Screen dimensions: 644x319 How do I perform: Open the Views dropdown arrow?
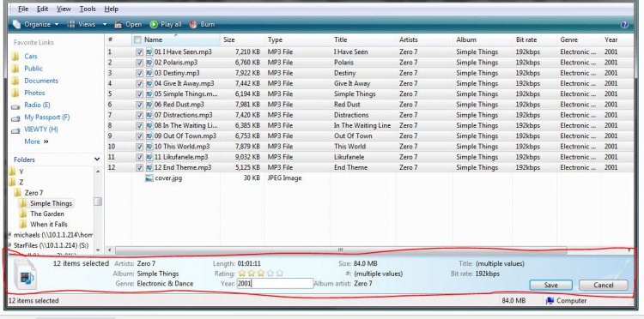point(104,25)
